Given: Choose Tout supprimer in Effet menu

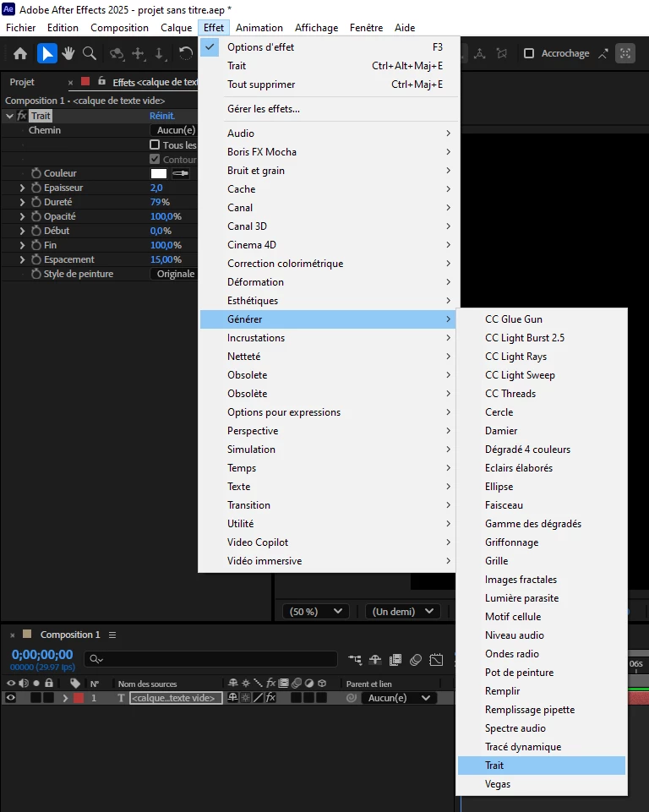Looking at the screenshot, I should point(329,84).
